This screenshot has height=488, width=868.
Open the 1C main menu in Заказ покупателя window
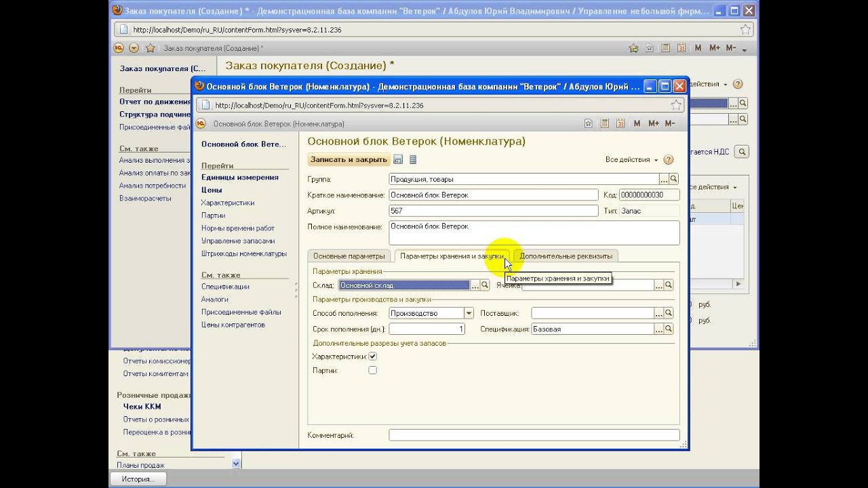(119, 47)
